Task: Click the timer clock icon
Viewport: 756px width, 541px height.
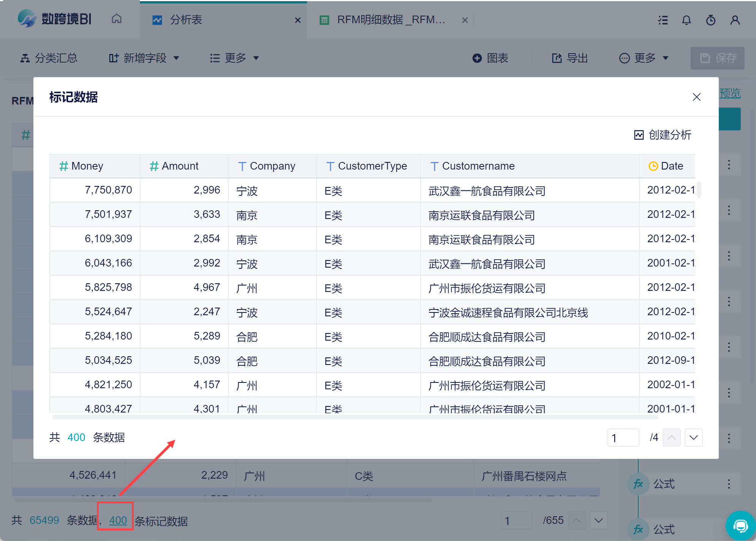Action: tap(710, 20)
